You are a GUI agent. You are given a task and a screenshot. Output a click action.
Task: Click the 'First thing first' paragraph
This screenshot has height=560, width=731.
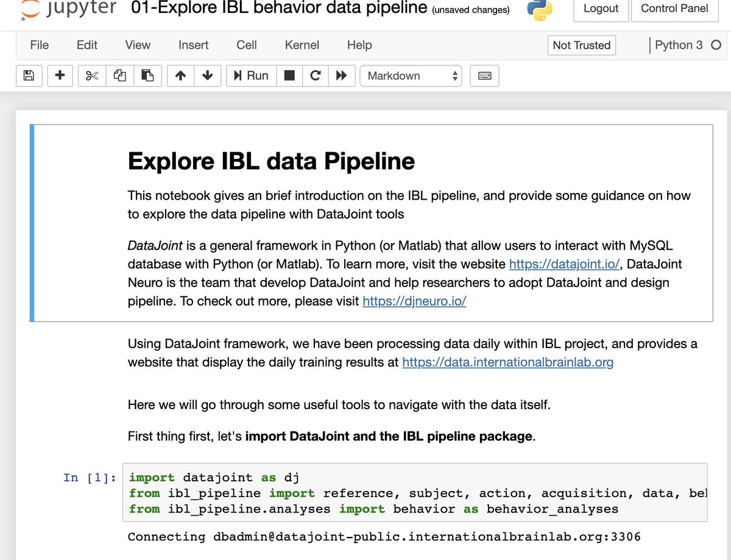[x=331, y=436]
